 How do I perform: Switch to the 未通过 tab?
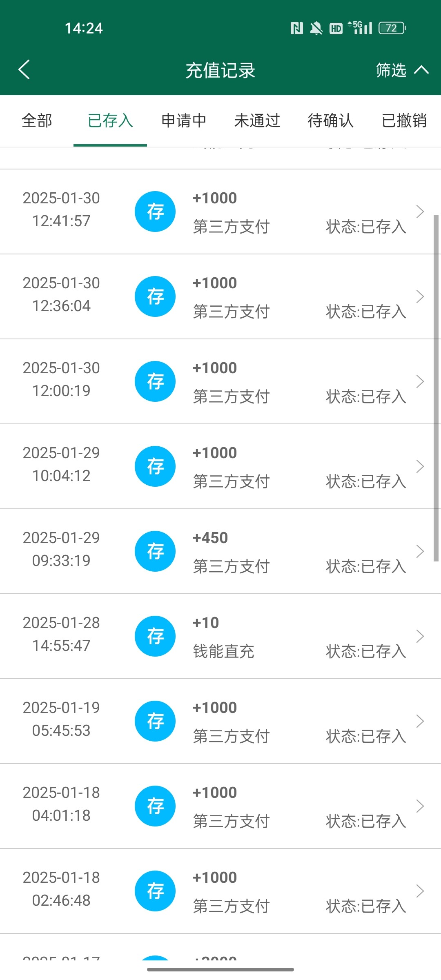(x=257, y=121)
